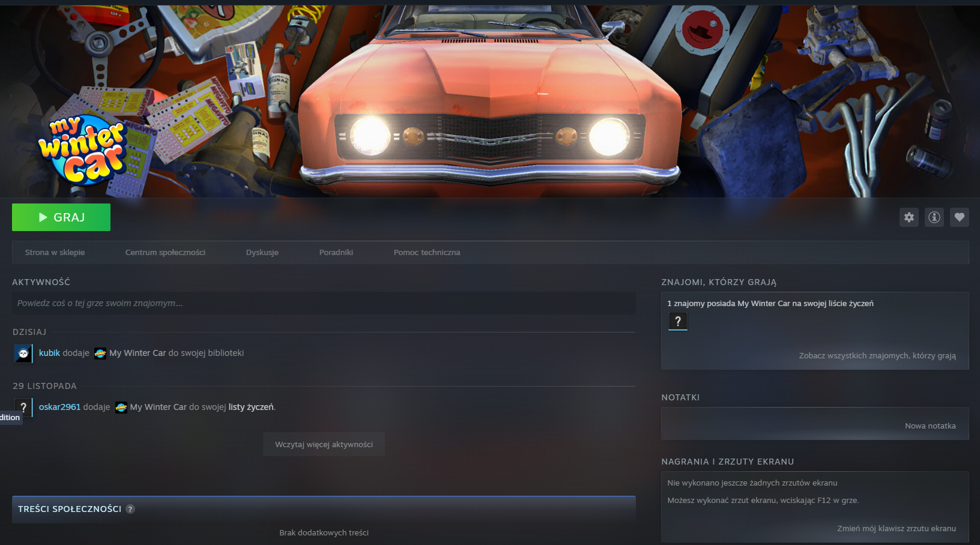The height and width of the screenshot is (545, 980).
Task: Load more with Wczytaj więcej aktywności
Action: click(x=324, y=445)
